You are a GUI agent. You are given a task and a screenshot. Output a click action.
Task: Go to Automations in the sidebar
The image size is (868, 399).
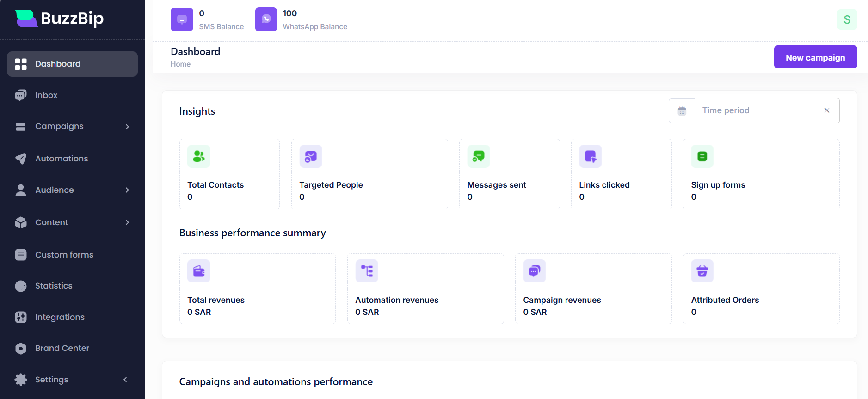point(62,159)
